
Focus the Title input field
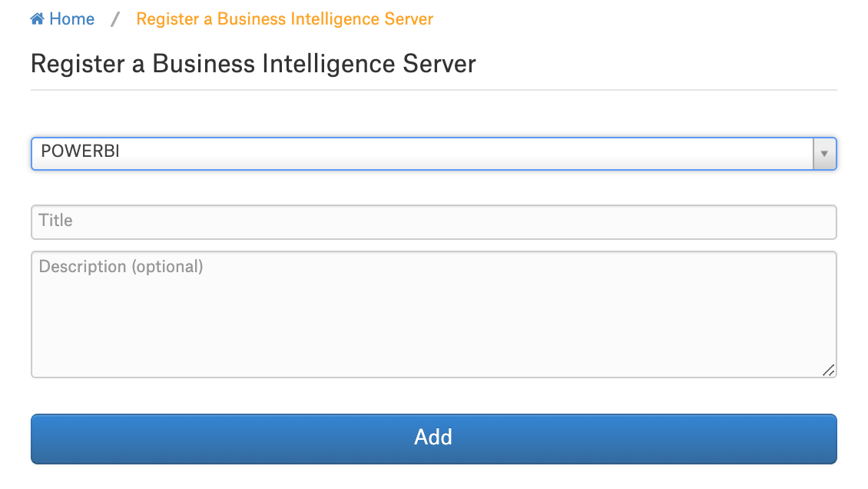click(x=433, y=222)
